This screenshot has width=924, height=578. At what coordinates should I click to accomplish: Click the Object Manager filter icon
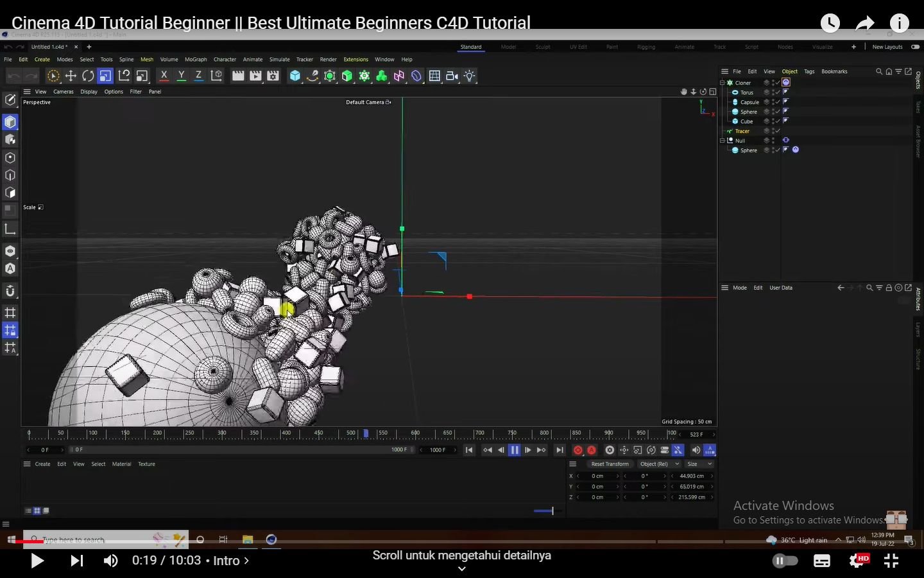(x=898, y=71)
